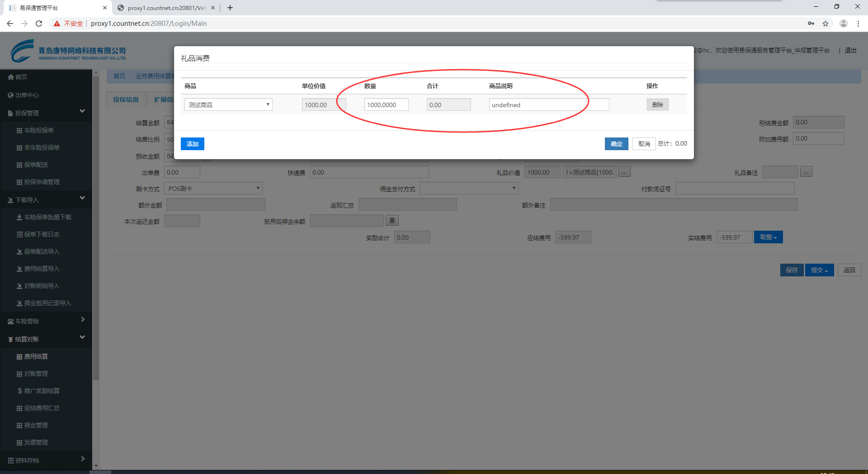
Task: Click the 返回 back button
Action: point(849,270)
